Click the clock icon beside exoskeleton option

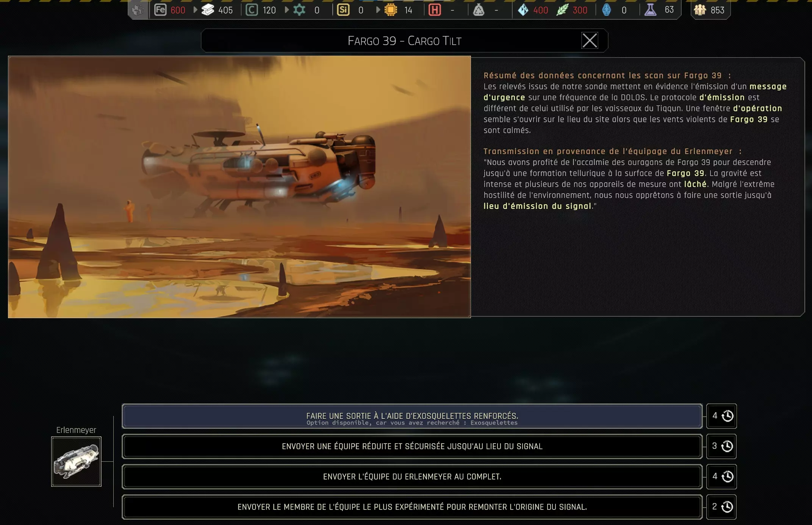pos(727,416)
